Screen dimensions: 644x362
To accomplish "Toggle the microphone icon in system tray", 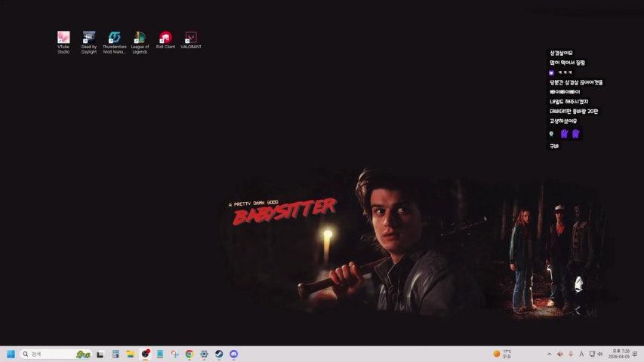I will point(570,354).
